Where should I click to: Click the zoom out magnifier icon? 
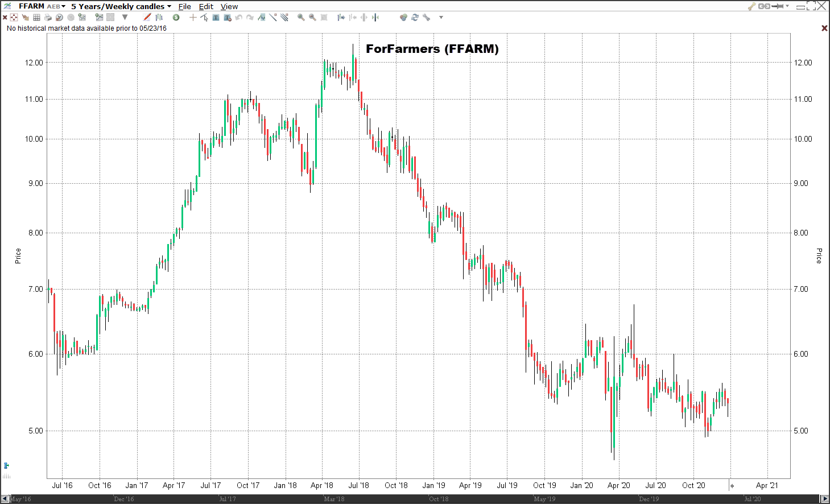312,18
